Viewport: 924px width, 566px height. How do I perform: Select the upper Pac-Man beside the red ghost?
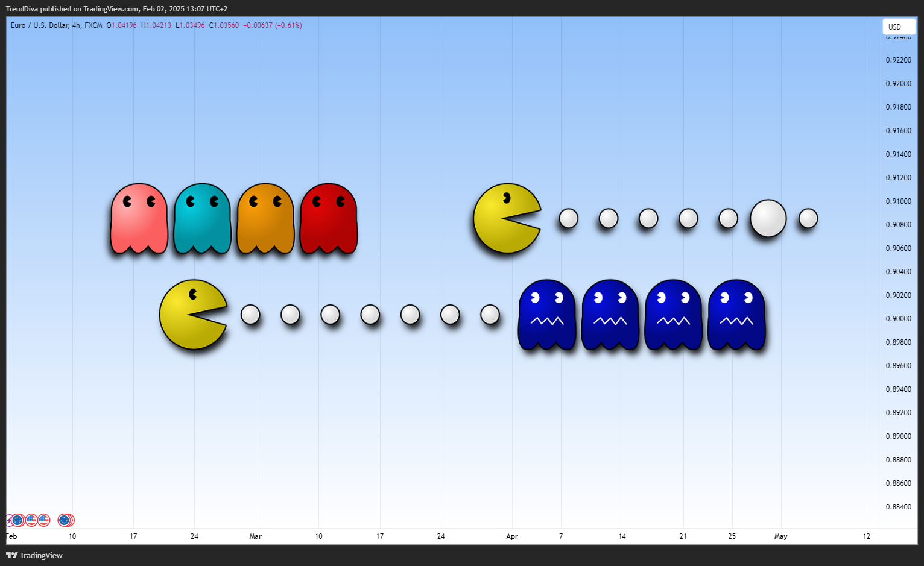coord(507,218)
